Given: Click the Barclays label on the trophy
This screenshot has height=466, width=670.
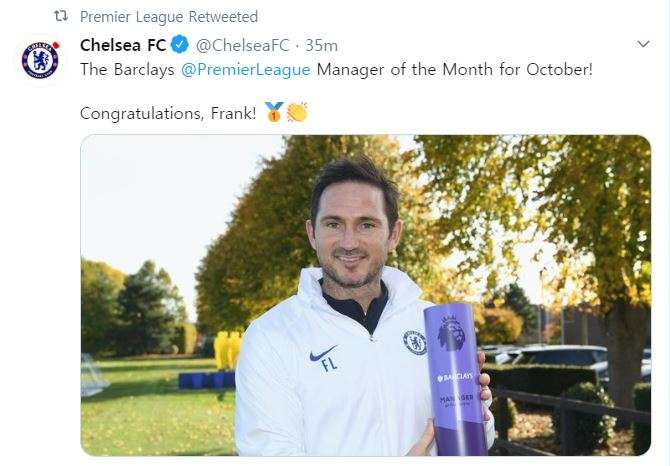Looking at the screenshot, I should pyautogui.click(x=457, y=379).
